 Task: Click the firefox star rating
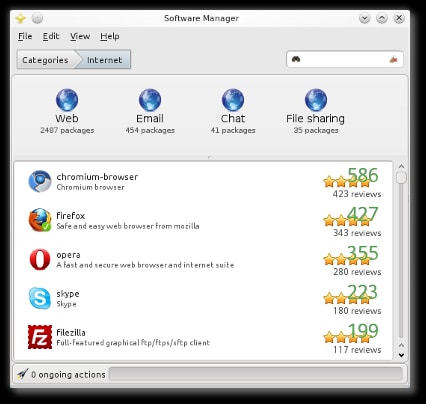[x=347, y=220]
